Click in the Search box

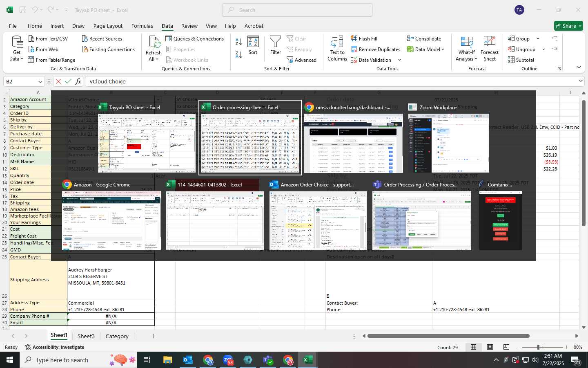click(297, 10)
